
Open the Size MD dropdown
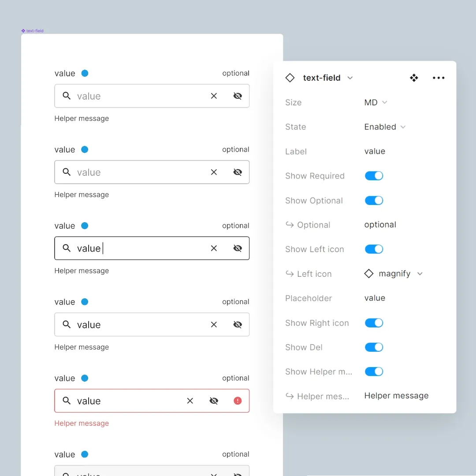376,102
